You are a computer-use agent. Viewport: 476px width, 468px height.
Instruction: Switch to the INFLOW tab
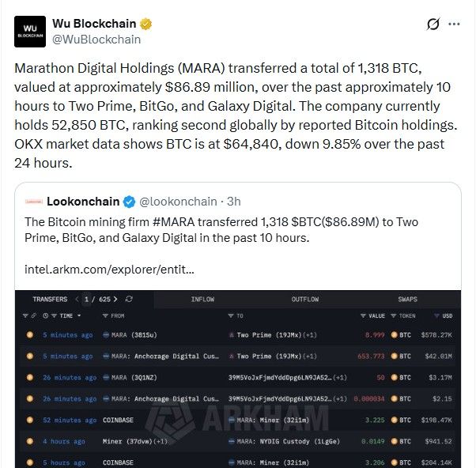point(202,300)
